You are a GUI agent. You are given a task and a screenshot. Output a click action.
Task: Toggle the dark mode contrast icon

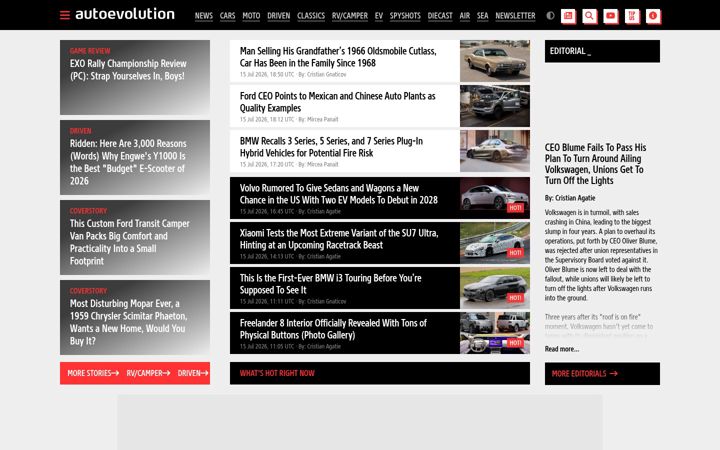tap(550, 16)
